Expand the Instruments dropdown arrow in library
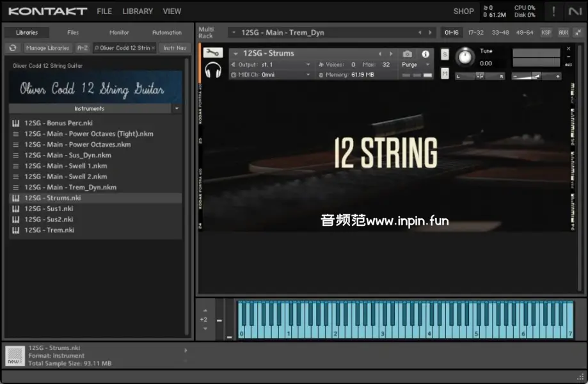This screenshot has height=384, width=588. tap(177, 109)
